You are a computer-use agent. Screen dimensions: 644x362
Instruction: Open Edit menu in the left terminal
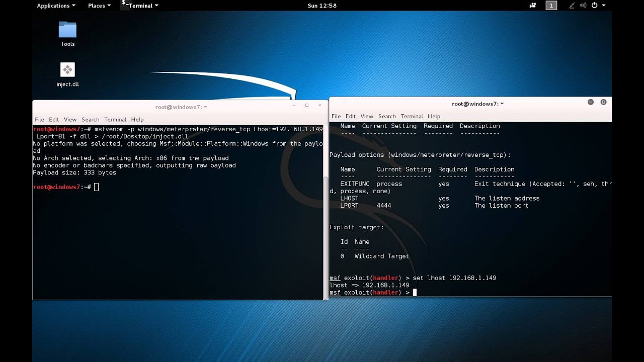coord(54,120)
